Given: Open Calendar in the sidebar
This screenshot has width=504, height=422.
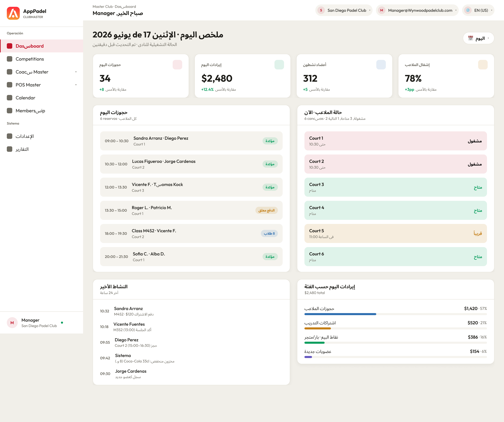Looking at the screenshot, I should [x=42, y=98].
